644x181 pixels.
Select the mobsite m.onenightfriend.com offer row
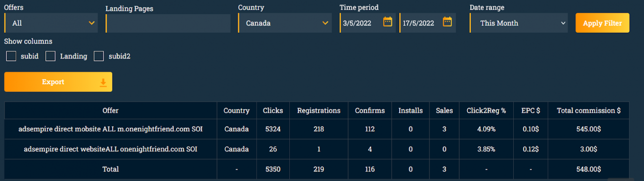[x=317, y=129]
